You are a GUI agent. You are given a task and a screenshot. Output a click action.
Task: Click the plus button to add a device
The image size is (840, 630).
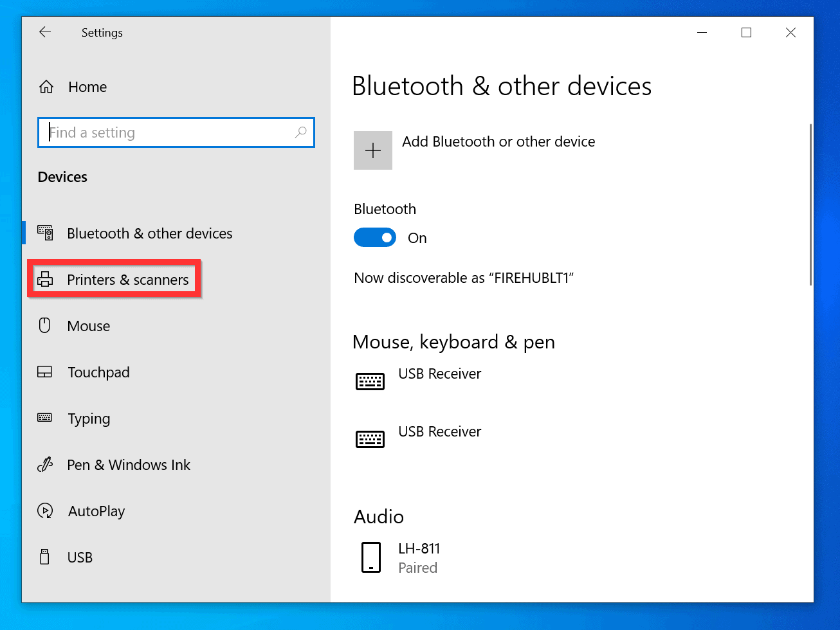pyautogui.click(x=373, y=150)
